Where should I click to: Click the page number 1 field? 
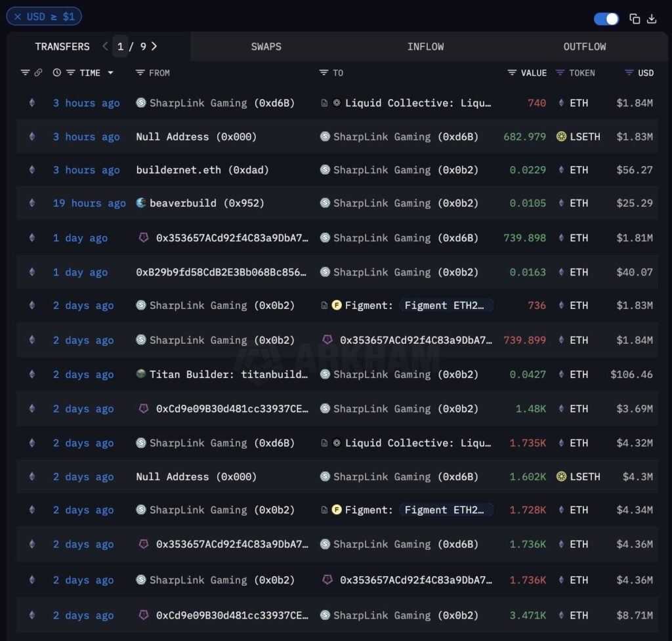pyautogui.click(x=121, y=47)
